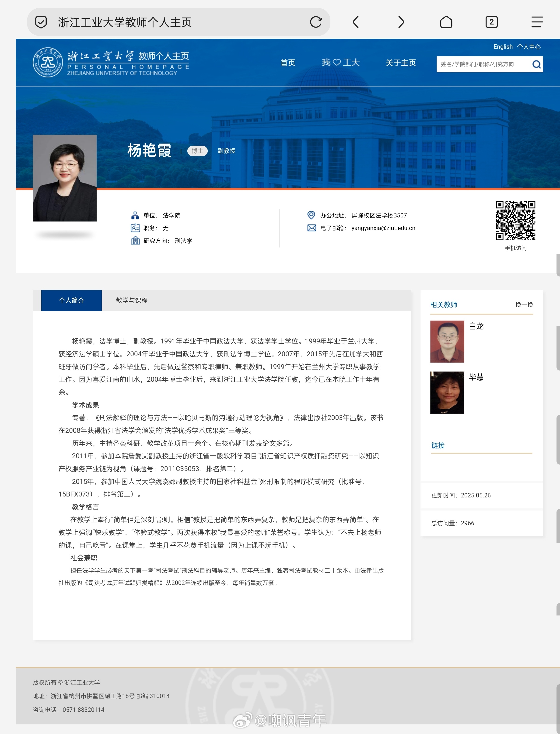Go back with the browser back arrow
The width and height of the screenshot is (560, 734).
[356, 22]
